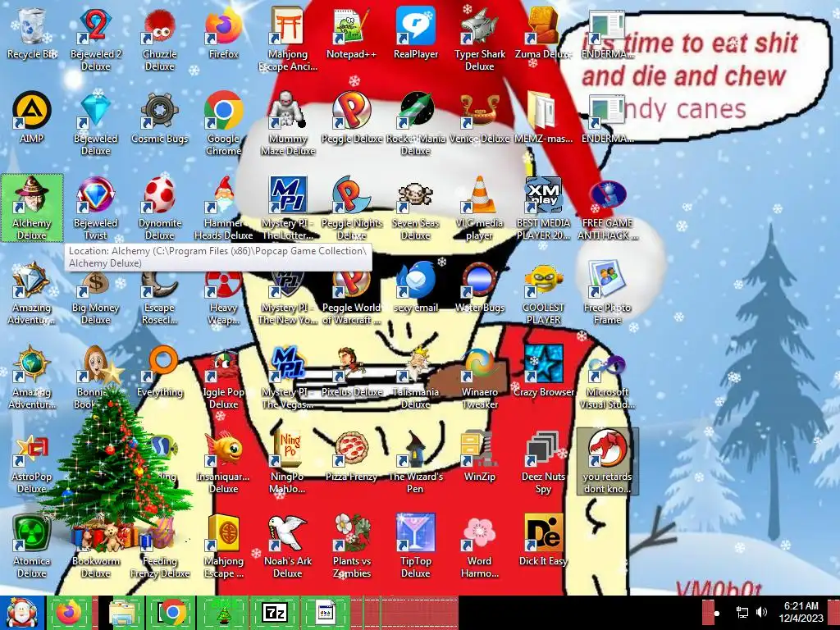The image size is (840, 630).
Task: Select AstroPop Deluxe desktop icon
Action: pos(32,462)
